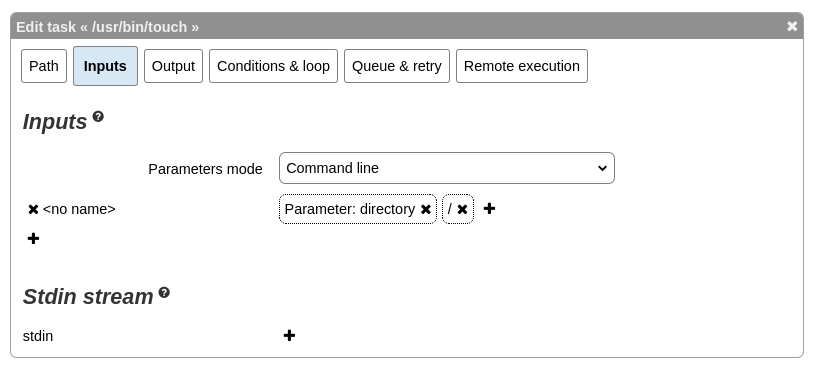Close the Edit task dialog
The width and height of the screenshot is (815, 370).
792,26
